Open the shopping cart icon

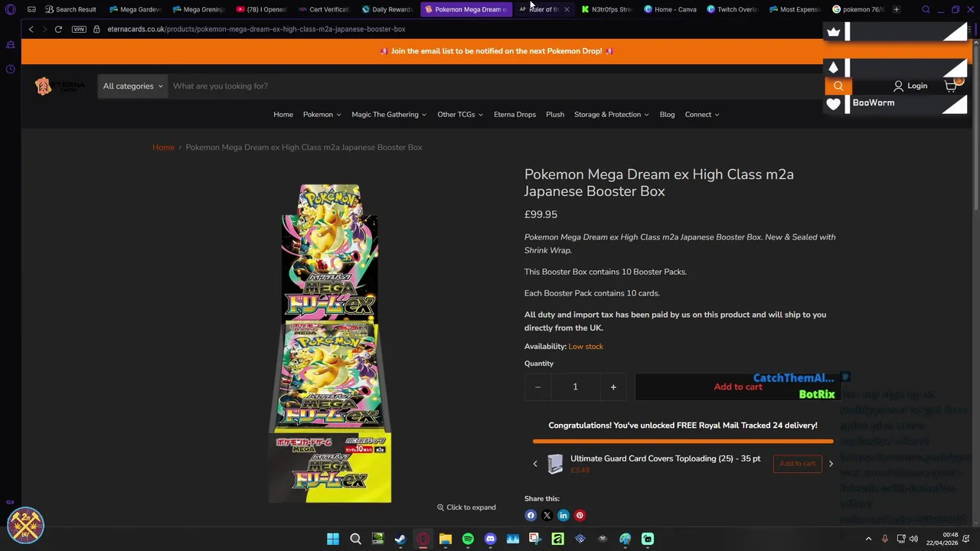click(x=951, y=86)
